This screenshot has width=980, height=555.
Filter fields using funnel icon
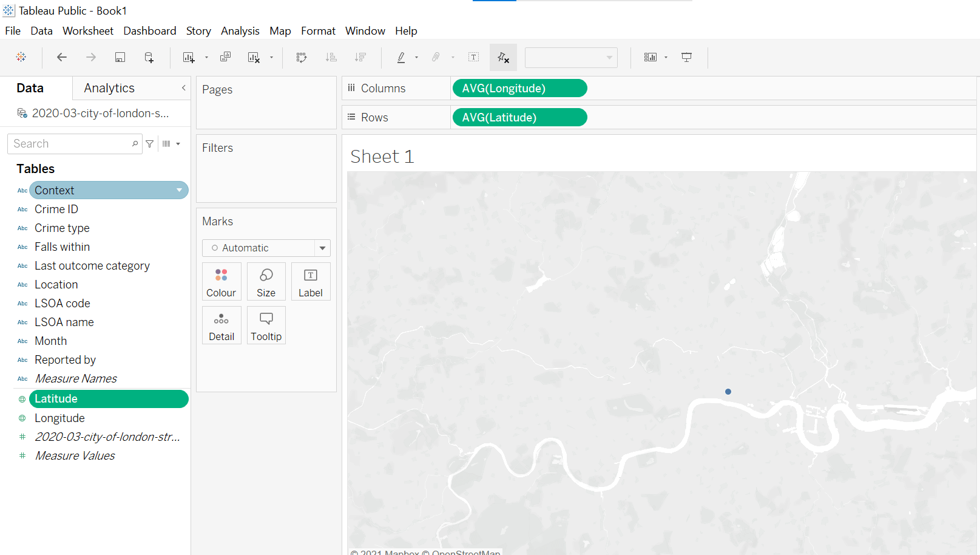150,144
